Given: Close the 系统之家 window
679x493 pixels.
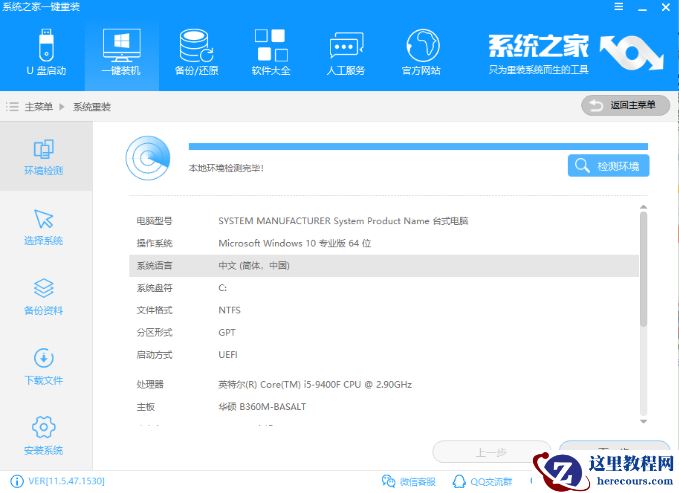Looking at the screenshot, I should click(666, 7).
